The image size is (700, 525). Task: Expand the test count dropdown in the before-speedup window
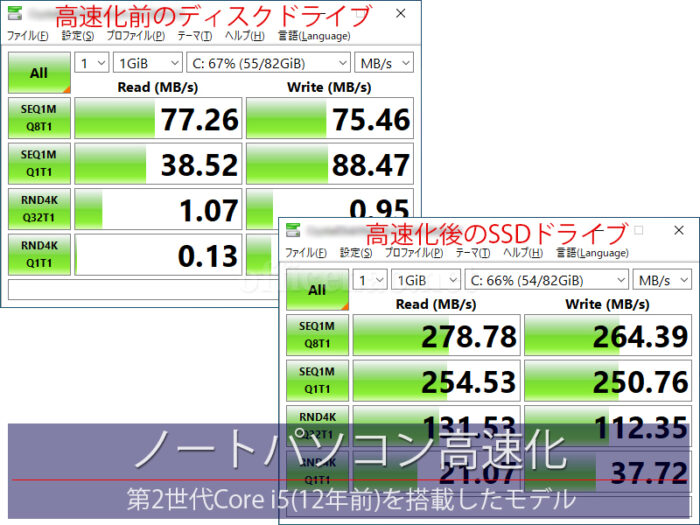92,63
